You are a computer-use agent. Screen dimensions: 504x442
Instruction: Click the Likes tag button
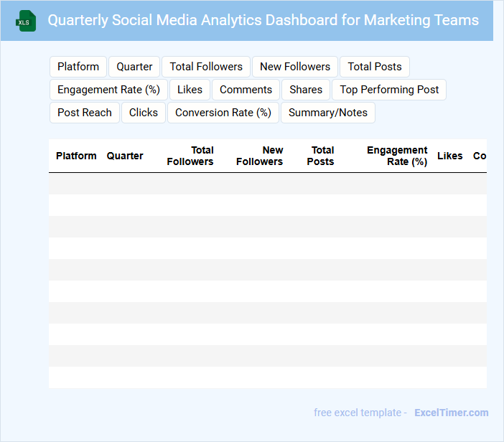[190, 90]
